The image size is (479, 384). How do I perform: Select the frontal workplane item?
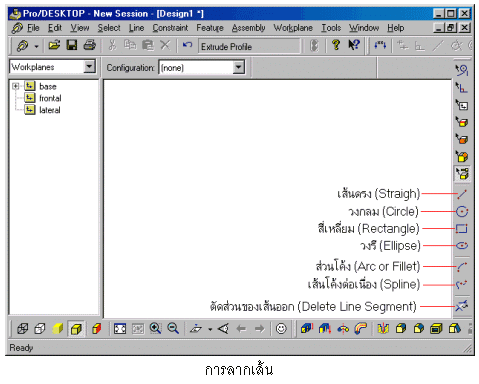(x=50, y=98)
